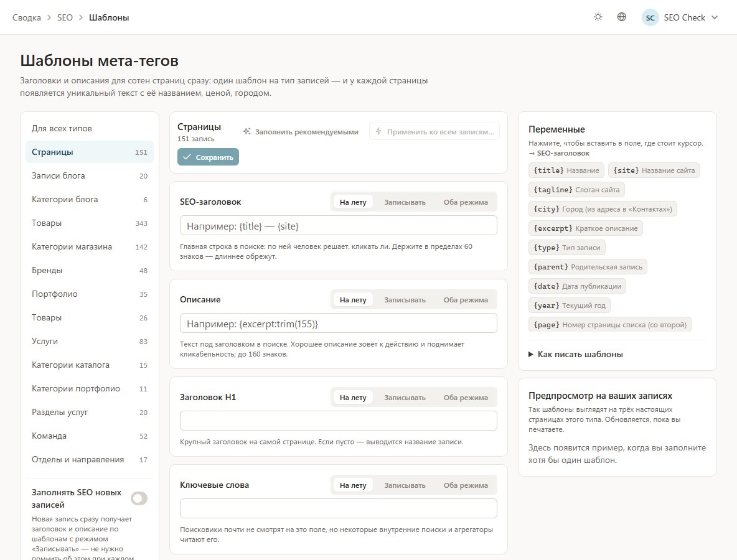Focus the Описание template input
Viewport: 737px width, 560px height.
pos(339,323)
